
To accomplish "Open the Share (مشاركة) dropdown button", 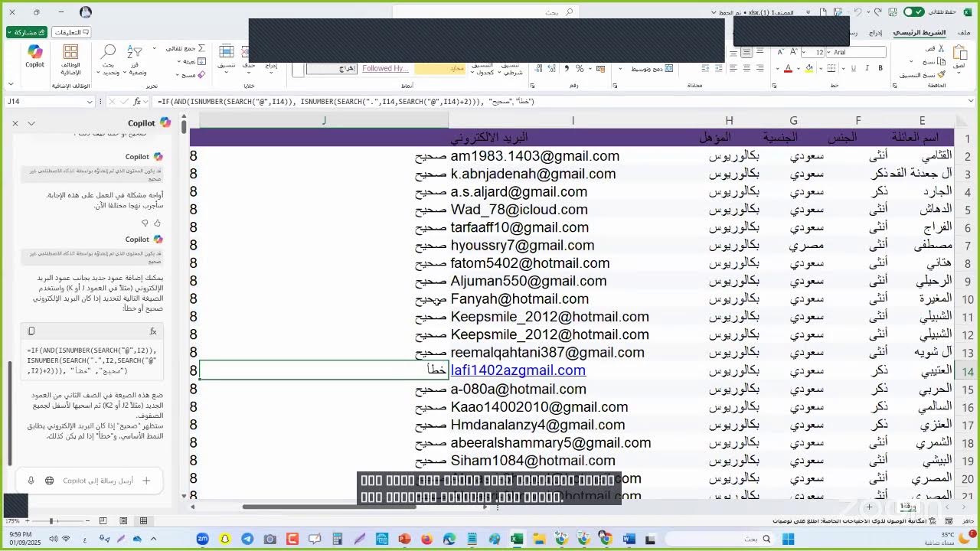I will tap(27, 32).
